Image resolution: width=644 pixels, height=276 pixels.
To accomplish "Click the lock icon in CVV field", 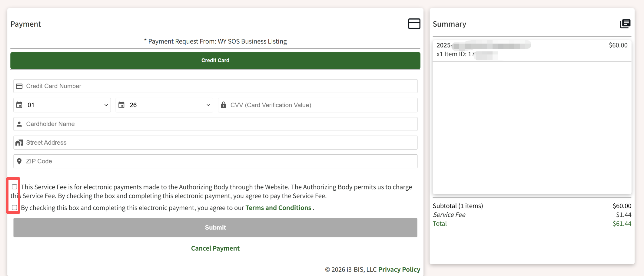I will 224,105.
